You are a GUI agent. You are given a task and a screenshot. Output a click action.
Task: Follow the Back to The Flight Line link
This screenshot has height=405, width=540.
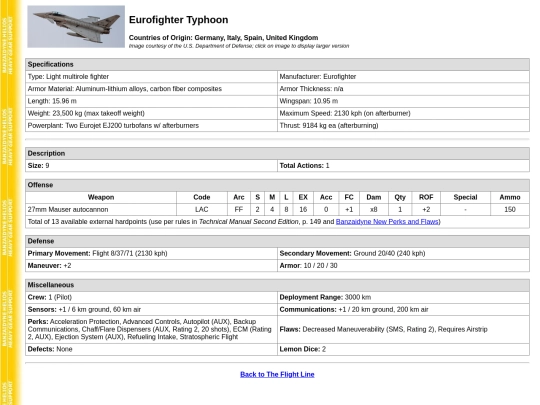click(x=277, y=374)
